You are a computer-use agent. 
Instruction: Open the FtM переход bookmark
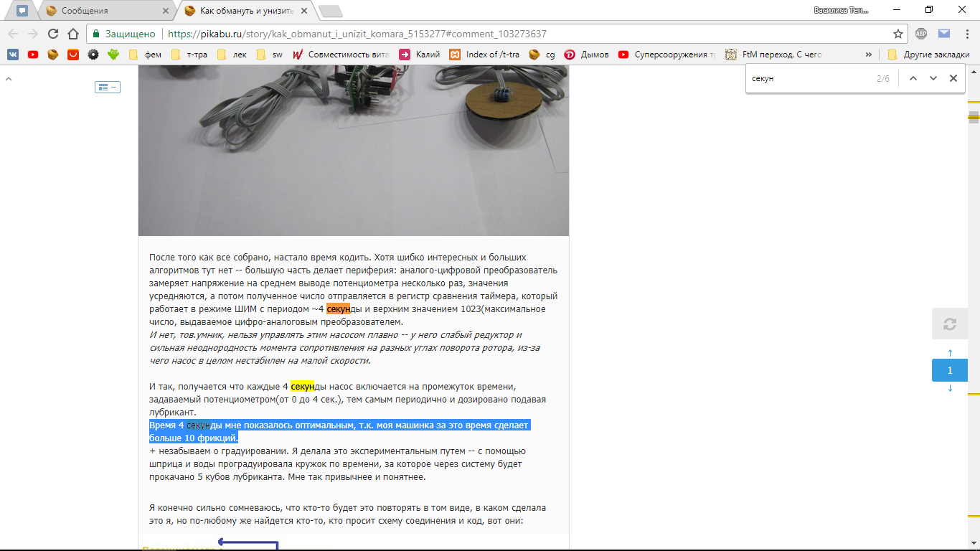774,55
